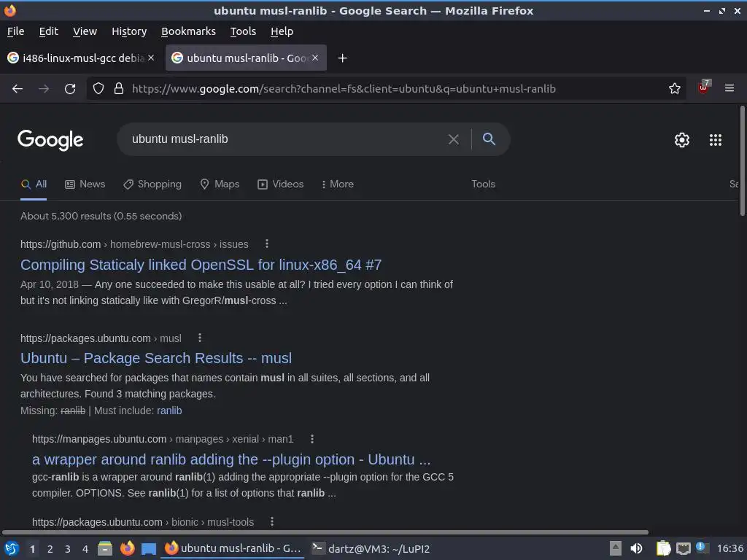Open the Help menu
Viewport: 747px width, 560px height.
coord(282,31)
